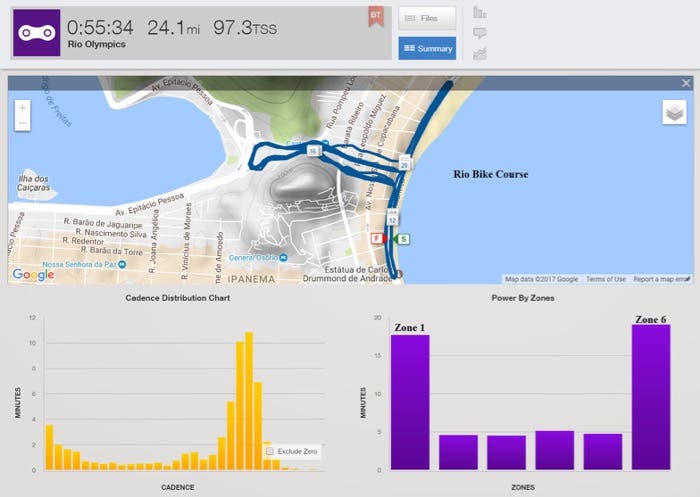Enable the Exclude Zero checkbox
The width and height of the screenshot is (700, 497).
click(269, 451)
